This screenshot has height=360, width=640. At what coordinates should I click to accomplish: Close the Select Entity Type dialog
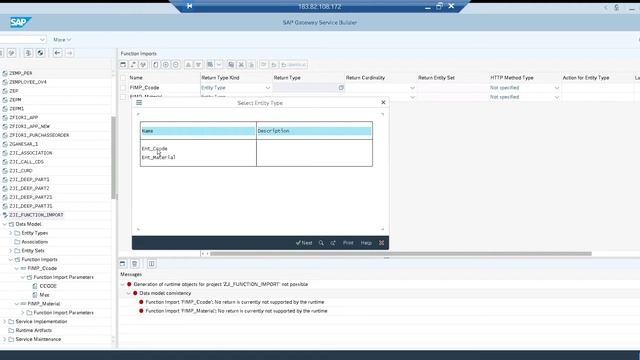383,102
